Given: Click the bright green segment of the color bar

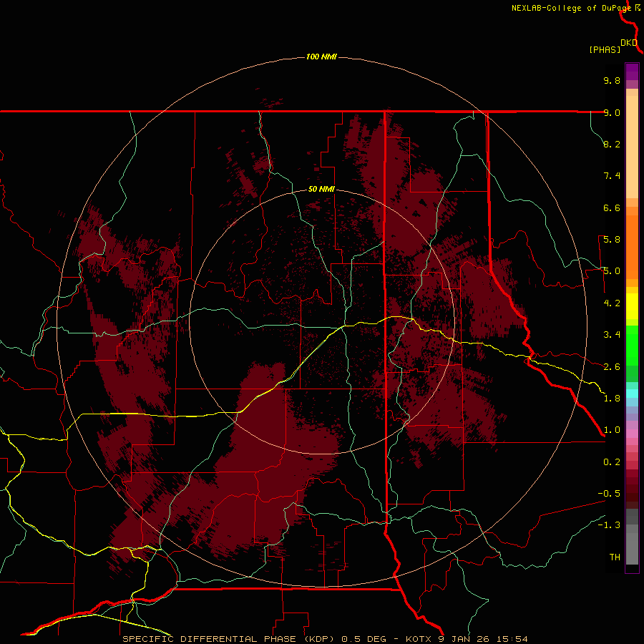Looking at the screenshot, I should click(632, 345).
